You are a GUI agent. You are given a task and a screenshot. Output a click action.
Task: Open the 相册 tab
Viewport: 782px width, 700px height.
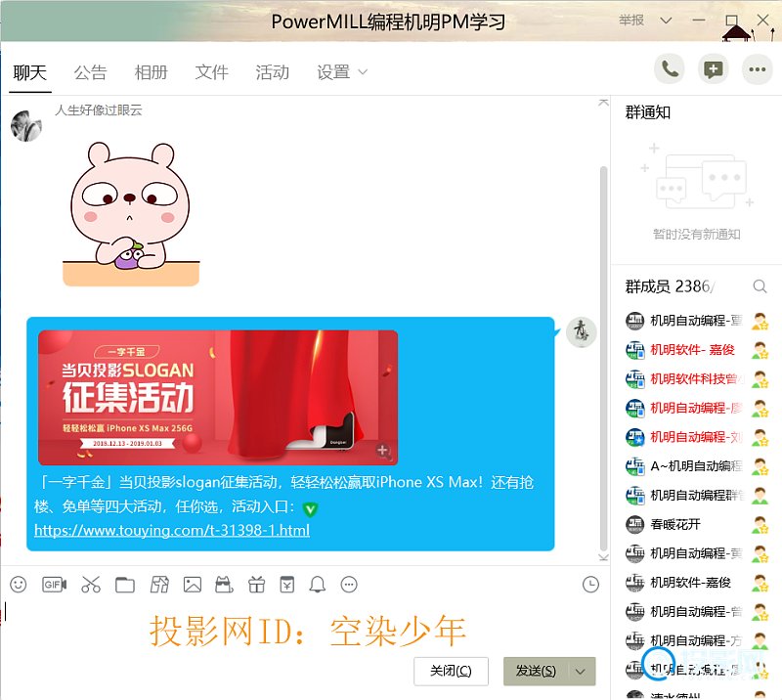tap(151, 72)
